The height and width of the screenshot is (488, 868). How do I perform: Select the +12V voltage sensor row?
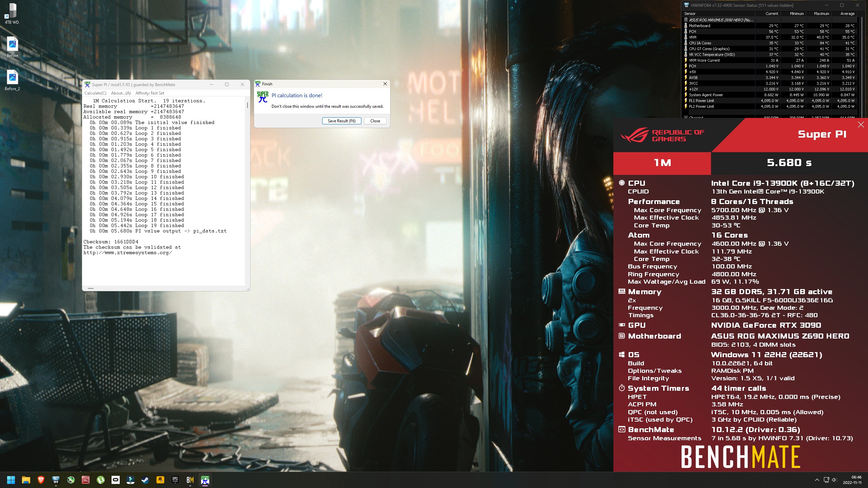click(770, 89)
